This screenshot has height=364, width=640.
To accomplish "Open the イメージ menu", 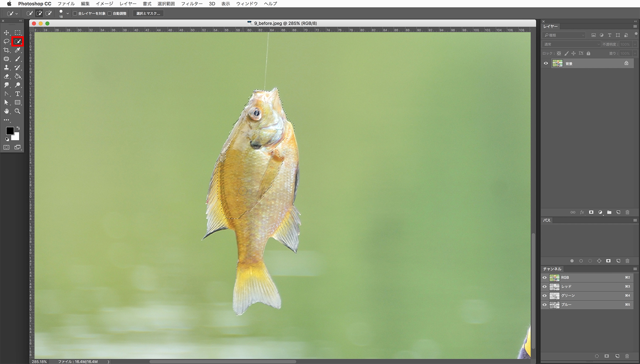I will (x=104, y=4).
